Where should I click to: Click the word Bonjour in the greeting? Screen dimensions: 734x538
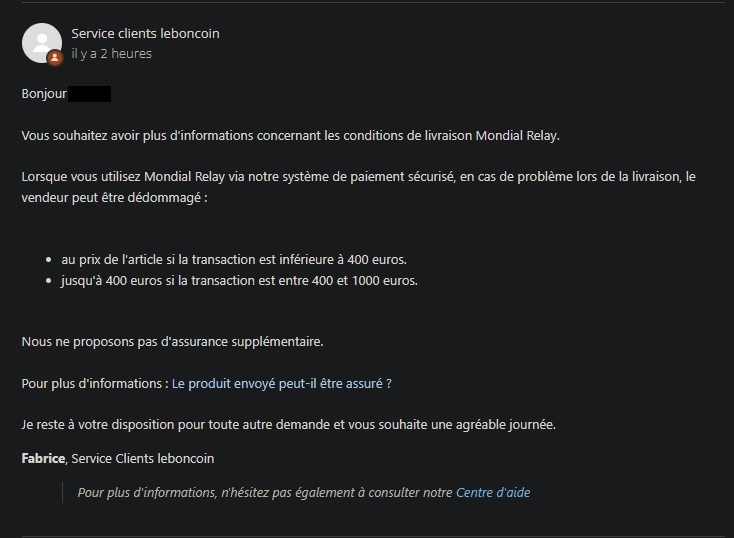tap(44, 94)
